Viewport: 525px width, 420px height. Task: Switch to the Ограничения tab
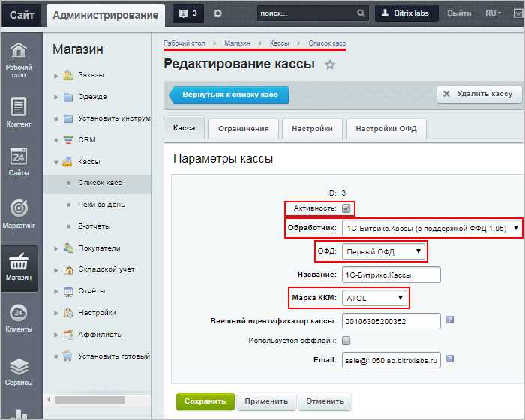244,129
